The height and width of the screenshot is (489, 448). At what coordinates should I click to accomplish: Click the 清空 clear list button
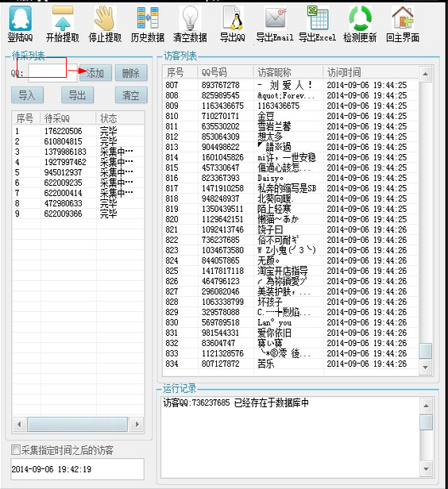pos(131,95)
